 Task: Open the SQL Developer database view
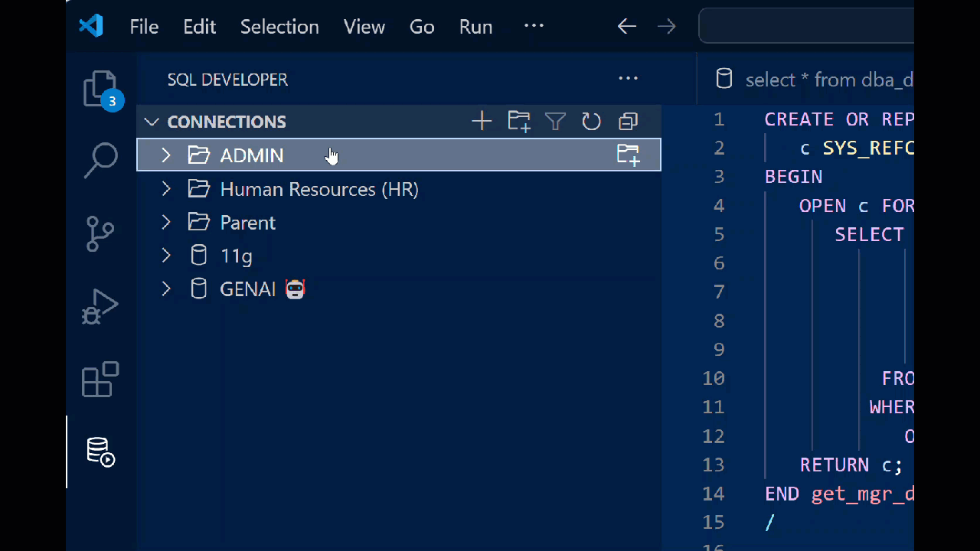click(x=100, y=452)
